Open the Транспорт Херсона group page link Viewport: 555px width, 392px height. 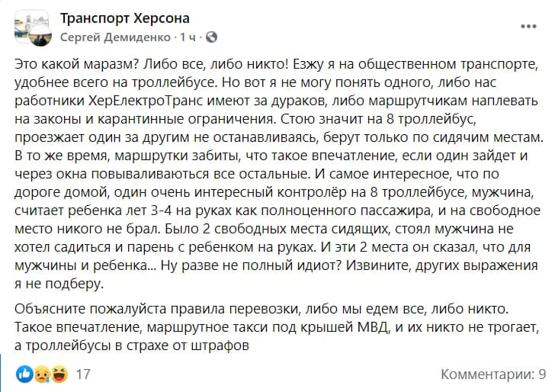click(x=125, y=18)
